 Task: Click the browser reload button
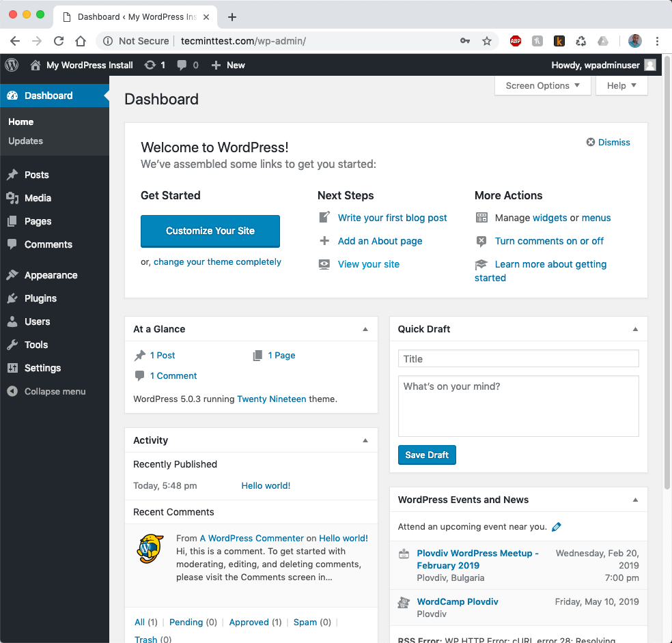click(x=59, y=41)
